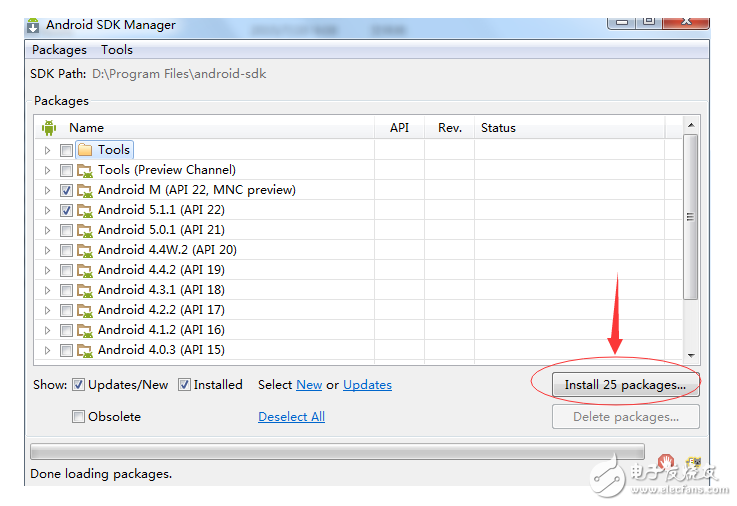Expand the Android 4.4.2 (API 19) node

point(47,271)
